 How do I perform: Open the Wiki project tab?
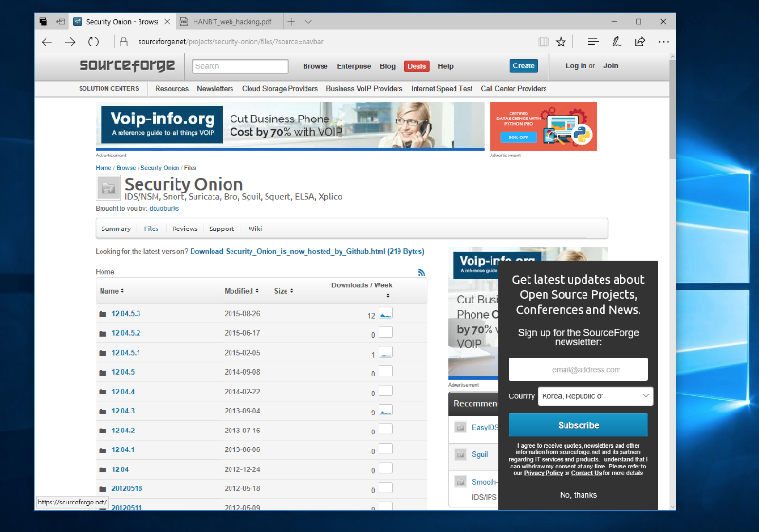tap(255, 229)
